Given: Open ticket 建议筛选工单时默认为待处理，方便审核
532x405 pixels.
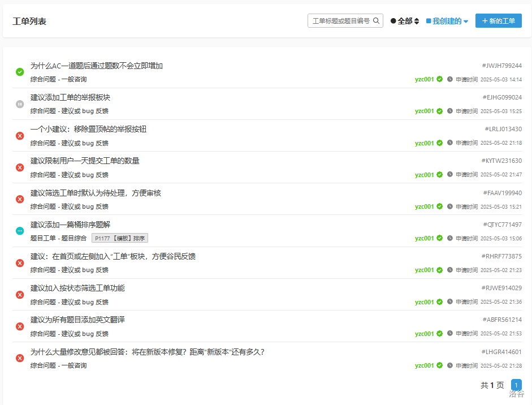Looking at the screenshot, I should [x=96, y=193].
